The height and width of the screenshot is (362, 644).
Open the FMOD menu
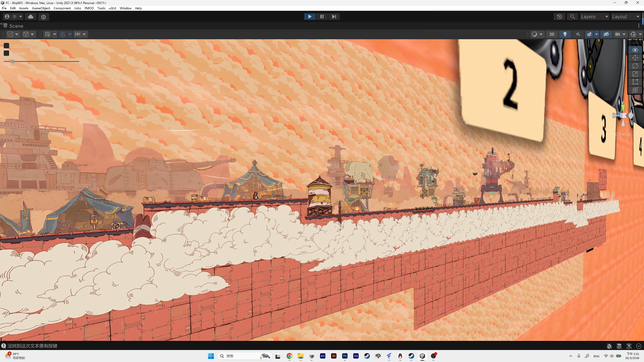[x=89, y=8]
